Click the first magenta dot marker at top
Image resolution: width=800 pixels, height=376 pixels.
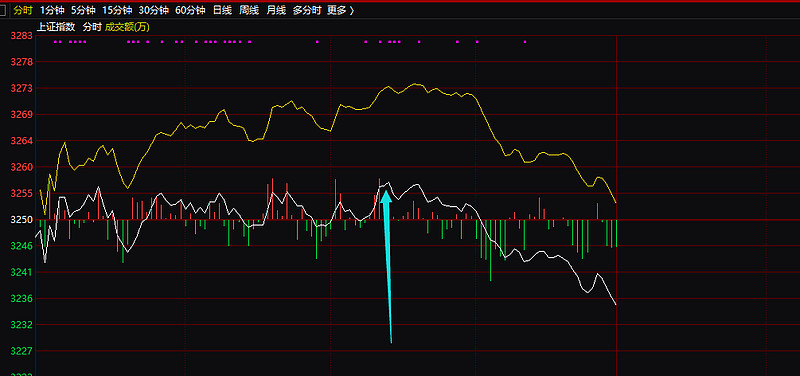pyautogui.click(x=55, y=42)
